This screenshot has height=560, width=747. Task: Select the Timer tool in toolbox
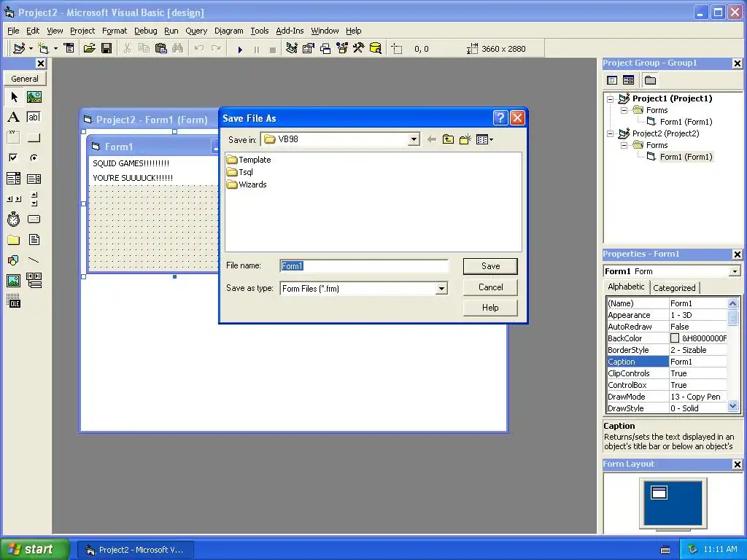[x=14, y=219]
